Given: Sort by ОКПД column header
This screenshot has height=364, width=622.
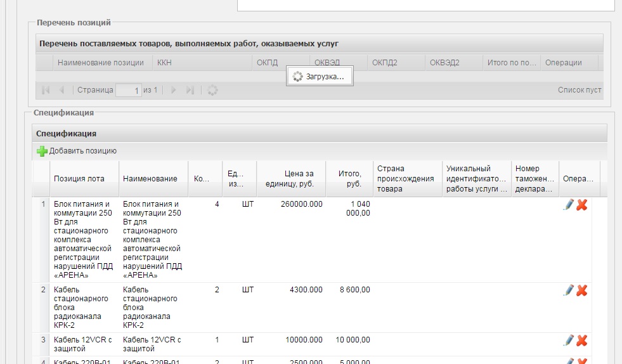Looking at the screenshot, I should pyautogui.click(x=281, y=63).
